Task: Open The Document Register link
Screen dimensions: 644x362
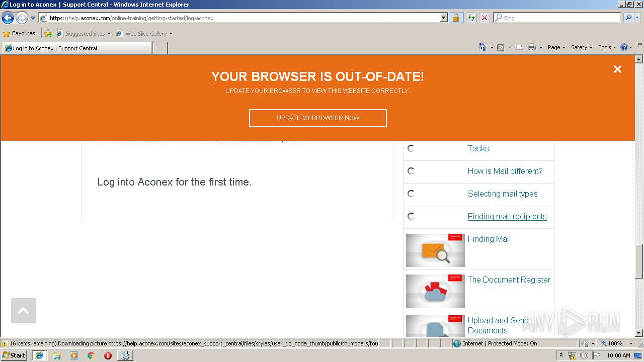Action: 509,280
